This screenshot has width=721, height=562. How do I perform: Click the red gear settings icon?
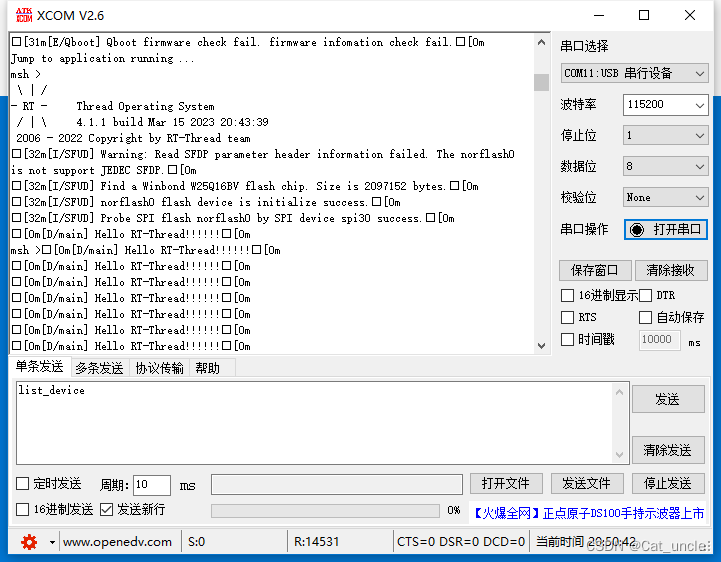click(29, 542)
